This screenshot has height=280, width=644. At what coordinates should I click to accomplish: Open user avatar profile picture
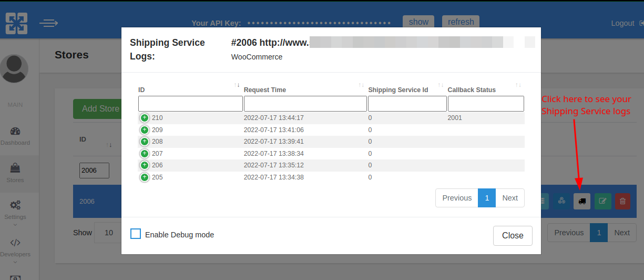tap(14, 68)
